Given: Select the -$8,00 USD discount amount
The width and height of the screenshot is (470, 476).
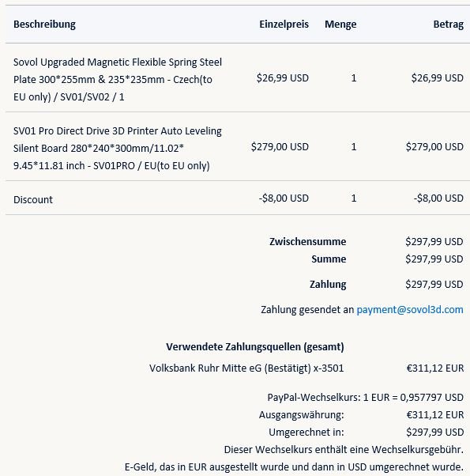Looking at the screenshot, I should pyautogui.click(x=438, y=198).
